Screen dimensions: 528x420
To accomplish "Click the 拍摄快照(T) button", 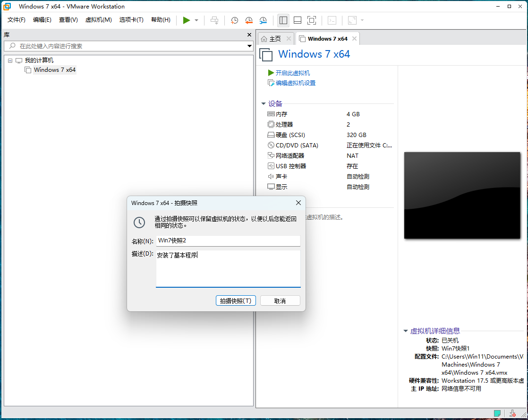I will (236, 301).
